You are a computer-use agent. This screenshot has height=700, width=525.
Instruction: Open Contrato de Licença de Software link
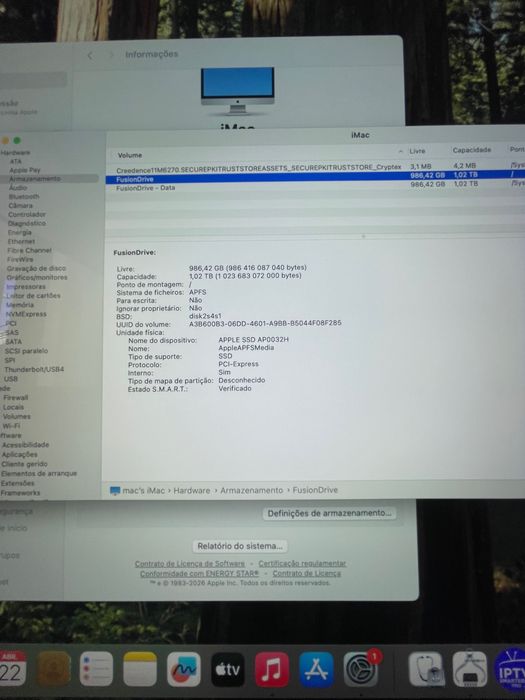(190, 563)
